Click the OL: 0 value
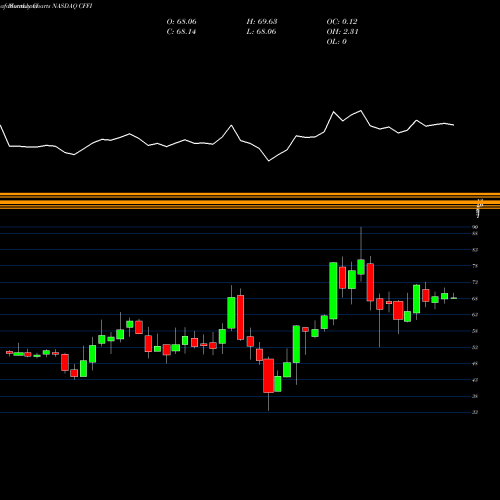This screenshot has height=500, width=500. tap(336, 42)
